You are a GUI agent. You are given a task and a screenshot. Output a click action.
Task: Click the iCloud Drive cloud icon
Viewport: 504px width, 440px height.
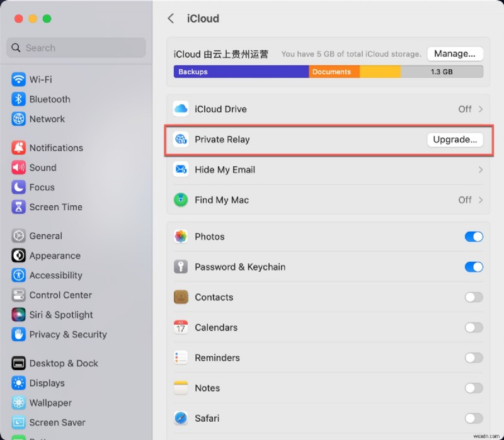point(181,109)
